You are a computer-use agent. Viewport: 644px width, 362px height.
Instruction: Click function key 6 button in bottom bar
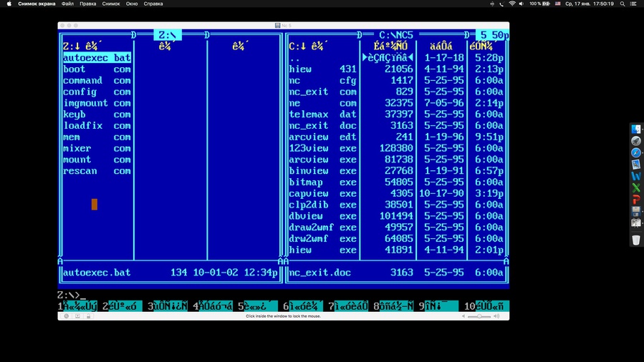pos(303,305)
